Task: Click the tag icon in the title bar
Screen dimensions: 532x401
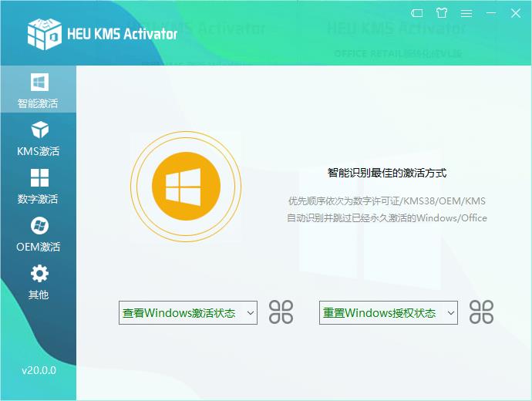Action: pos(417,13)
